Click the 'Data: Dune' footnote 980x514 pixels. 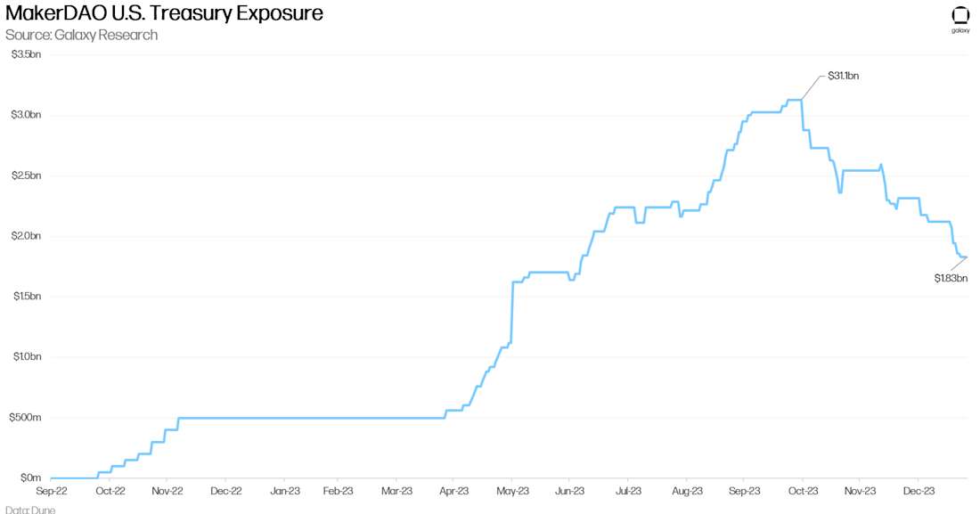30,510
